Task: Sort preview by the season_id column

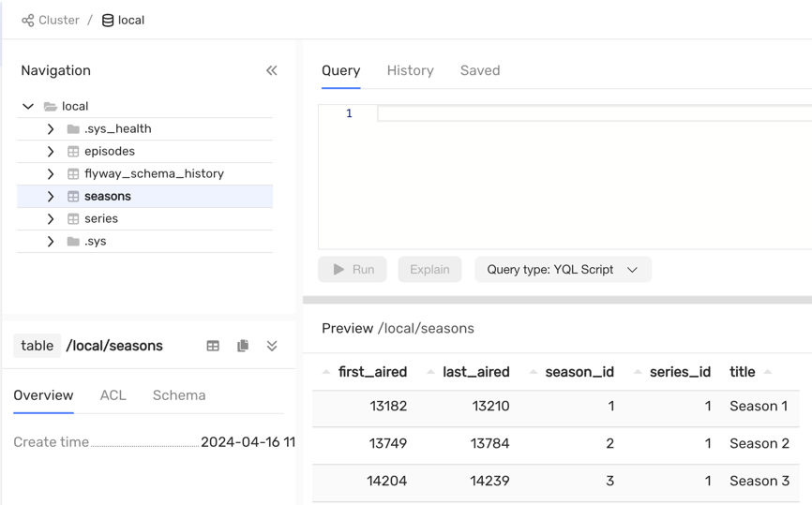Action: pos(579,372)
